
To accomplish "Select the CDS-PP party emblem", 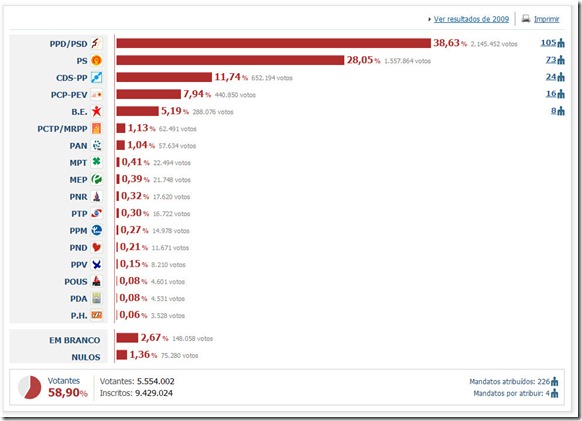I will (x=97, y=77).
